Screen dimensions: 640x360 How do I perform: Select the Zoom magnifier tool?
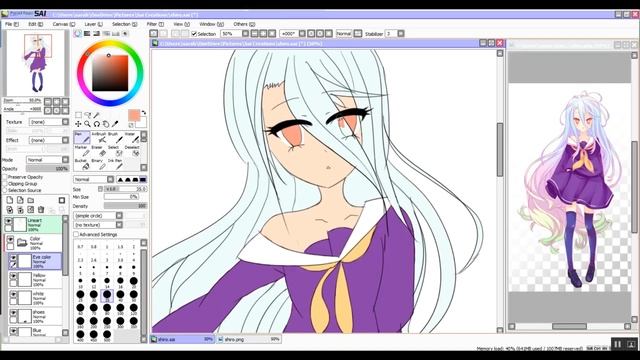(87, 124)
